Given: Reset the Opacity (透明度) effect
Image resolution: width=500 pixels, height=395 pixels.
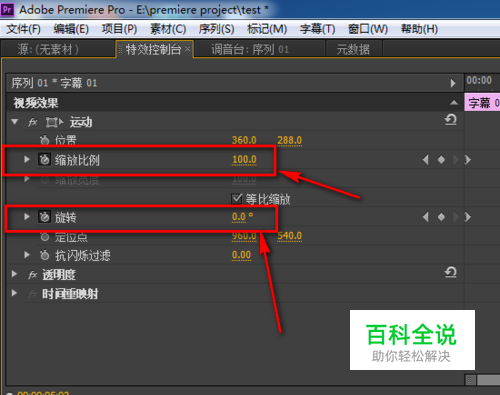Looking at the screenshot, I should [451, 272].
